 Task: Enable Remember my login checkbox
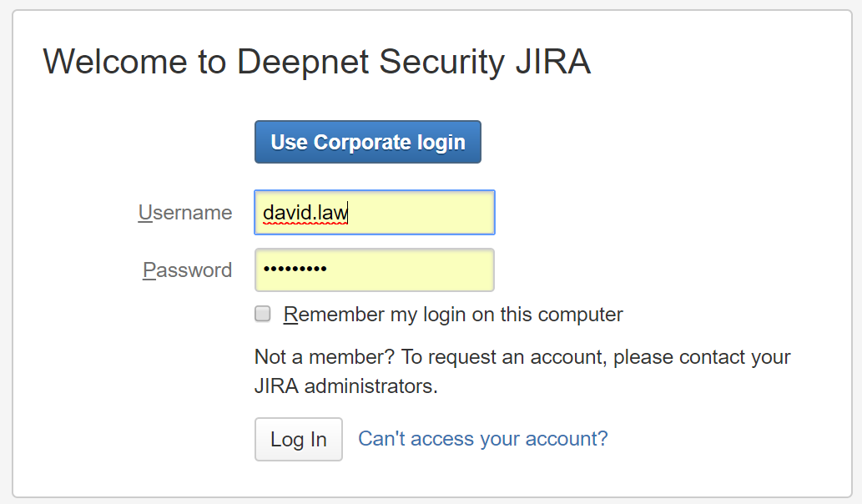click(263, 315)
